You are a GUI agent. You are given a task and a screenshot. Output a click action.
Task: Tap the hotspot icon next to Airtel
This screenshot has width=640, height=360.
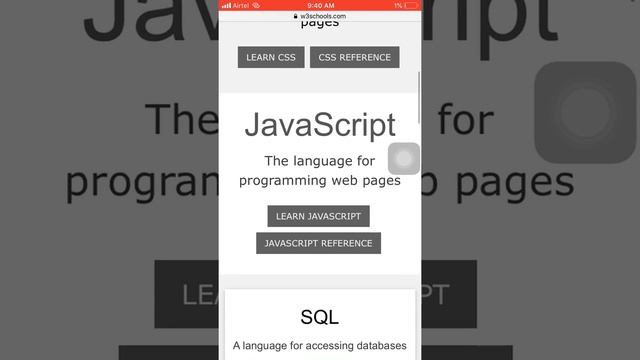[256, 5]
